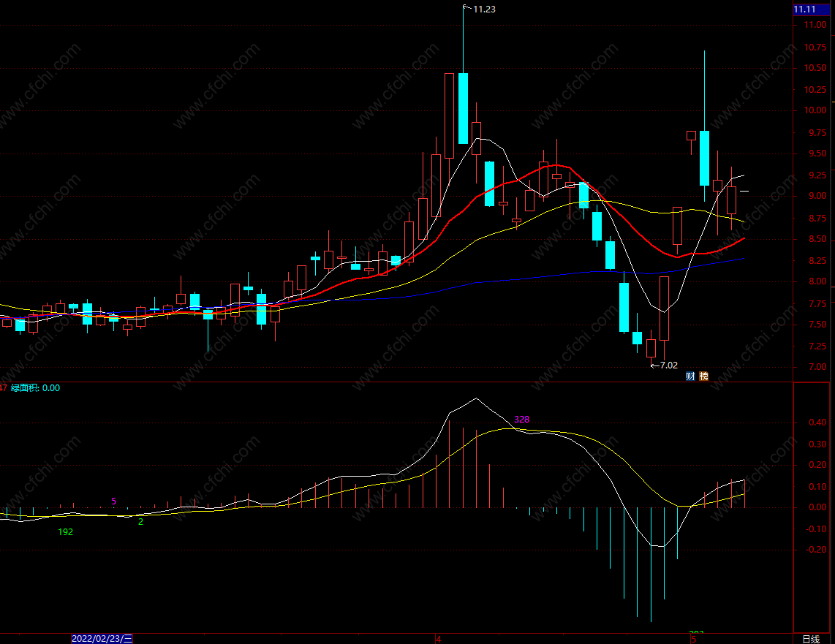The image size is (835, 644).
Task: Click the 10.25 price axis value
Action: pos(815,89)
